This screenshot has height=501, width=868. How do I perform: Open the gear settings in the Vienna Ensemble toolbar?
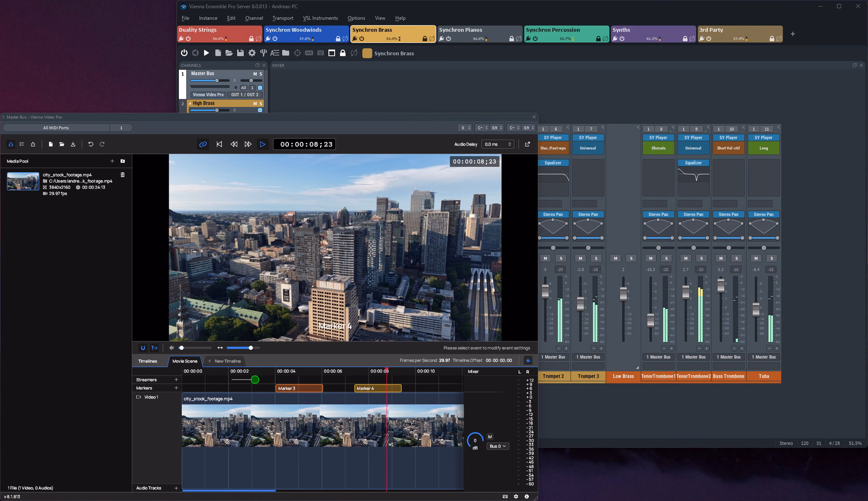(252, 53)
